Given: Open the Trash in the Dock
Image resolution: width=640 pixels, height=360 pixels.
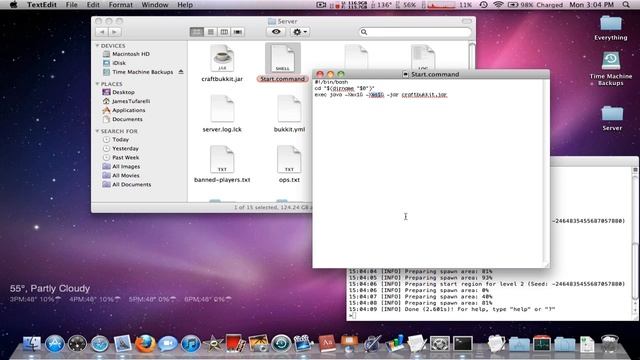Looking at the screenshot, I should tap(610, 344).
